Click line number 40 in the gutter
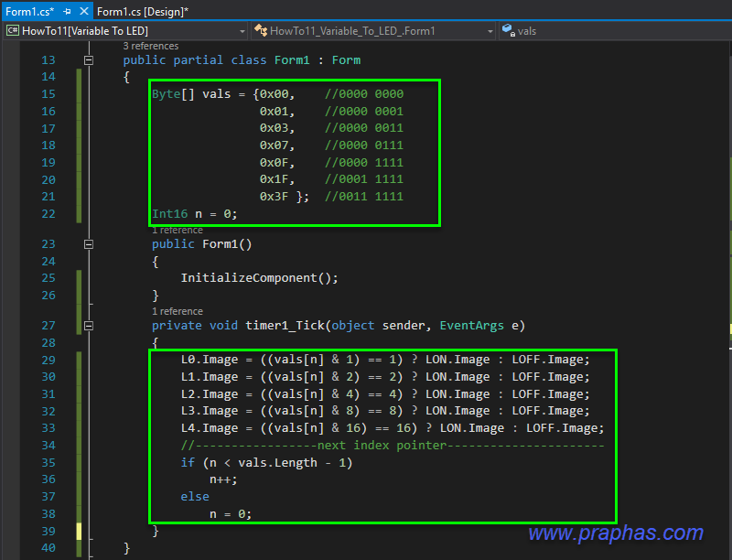Viewport: 732px width, 560px height. [x=48, y=548]
